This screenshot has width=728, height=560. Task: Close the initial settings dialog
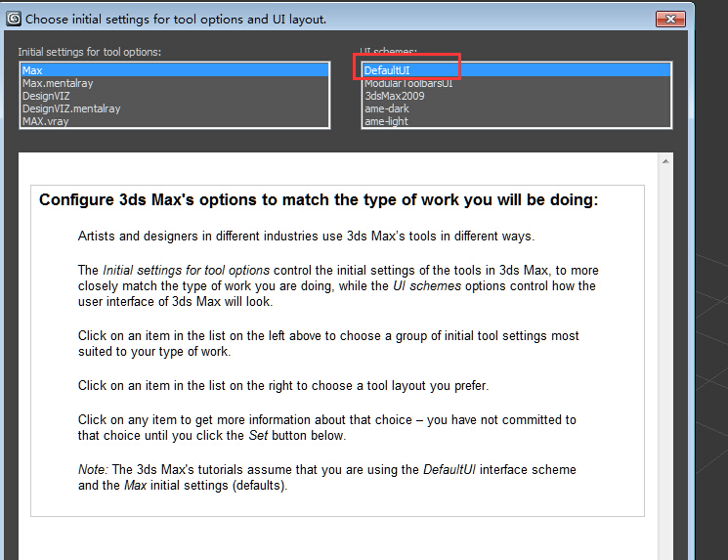pos(670,19)
